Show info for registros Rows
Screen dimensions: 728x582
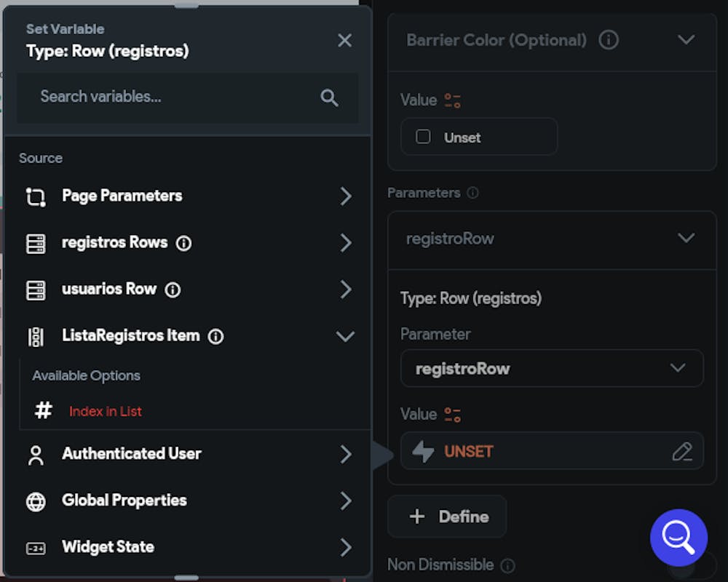pos(184,243)
